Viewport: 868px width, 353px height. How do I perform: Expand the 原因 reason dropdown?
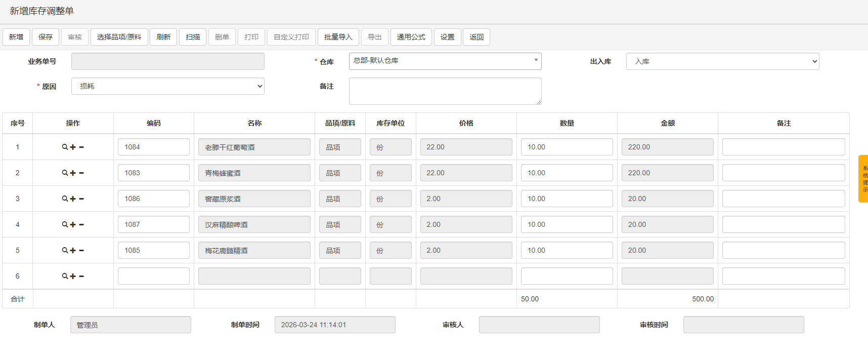167,86
